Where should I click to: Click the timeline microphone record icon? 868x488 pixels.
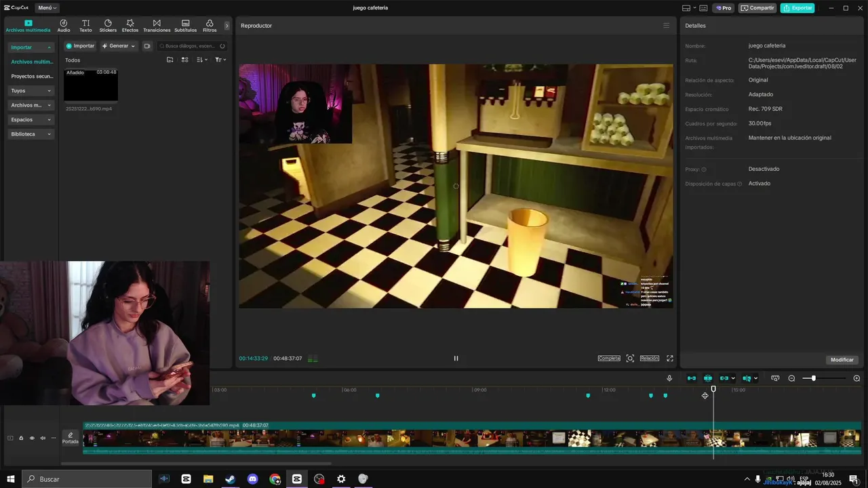click(x=669, y=378)
